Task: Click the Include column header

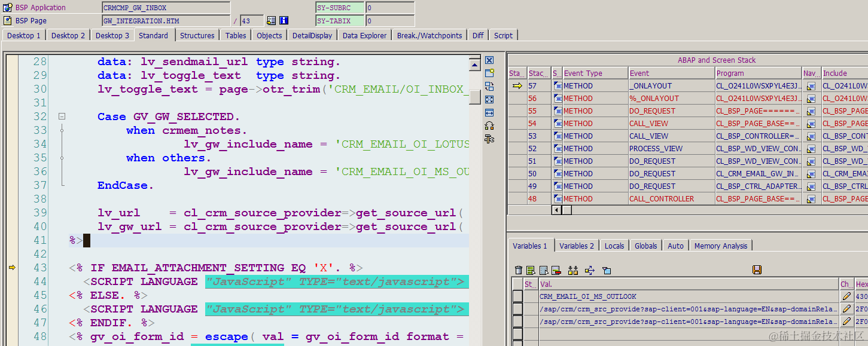Action: coord(845,73)
